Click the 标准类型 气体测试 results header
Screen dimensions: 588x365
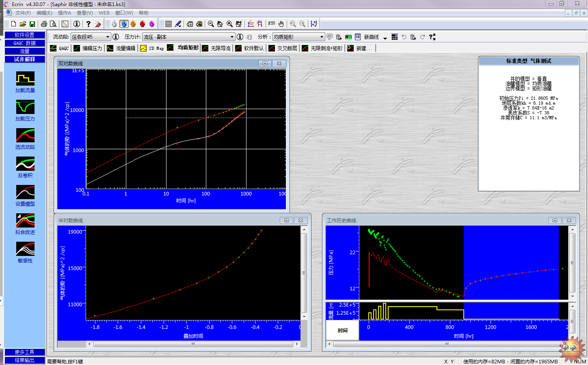[x=529, y=61]
